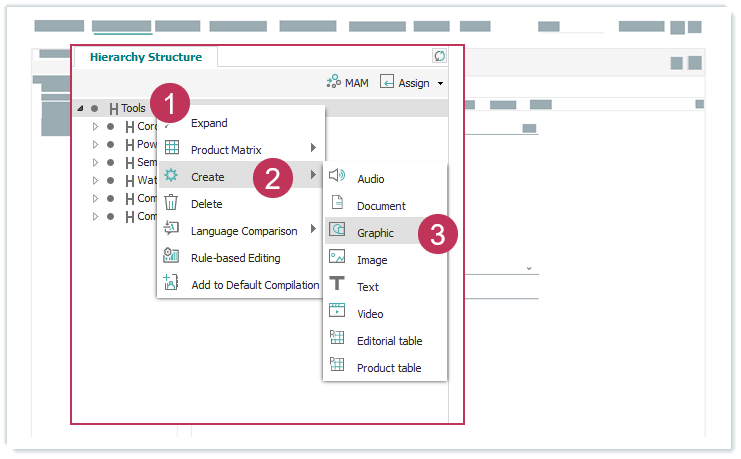This screenshot has height=459, width=741.
Task: Click Expand in the context menu
Action: (x=209, y=123)
